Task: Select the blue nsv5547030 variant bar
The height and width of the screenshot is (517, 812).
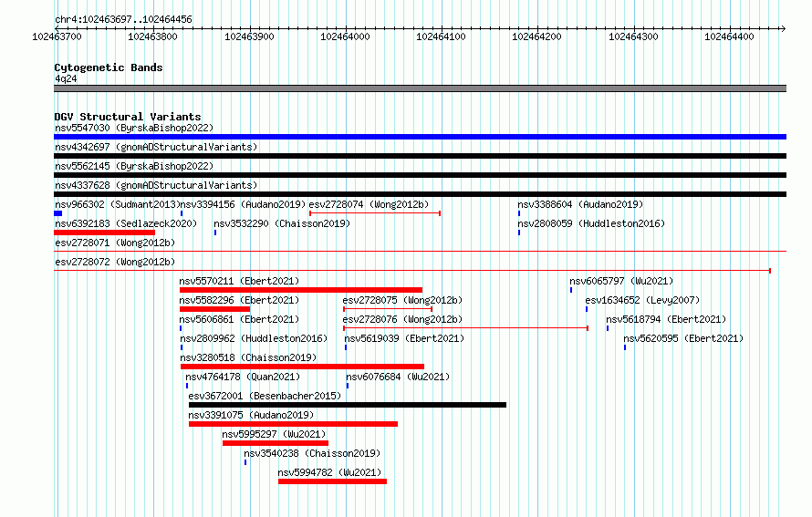Action: [x=420, y=137]
